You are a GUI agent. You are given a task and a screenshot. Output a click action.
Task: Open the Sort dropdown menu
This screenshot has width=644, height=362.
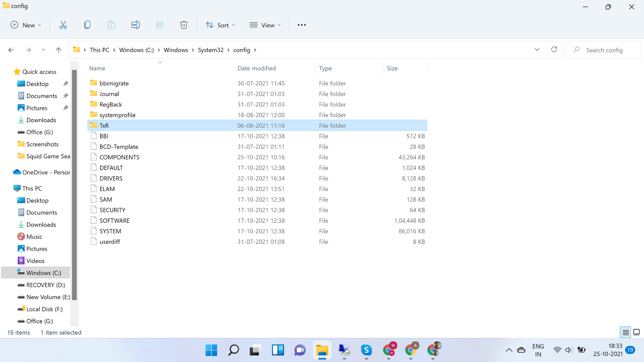(220, 25)
